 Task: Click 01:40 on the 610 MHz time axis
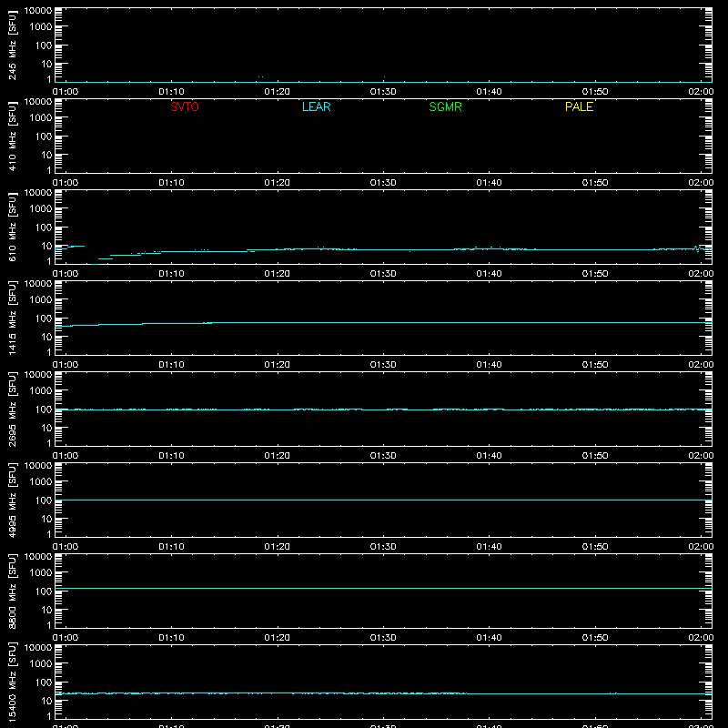point(489,274)
